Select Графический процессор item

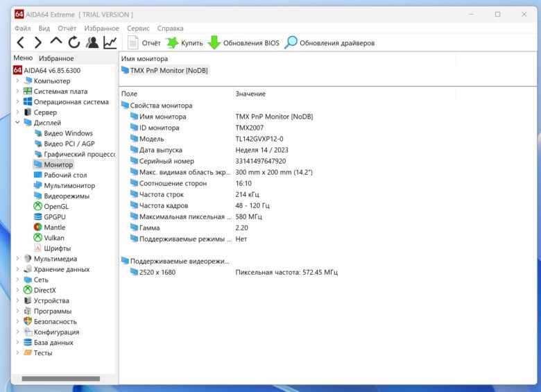[x=74, y=154]
